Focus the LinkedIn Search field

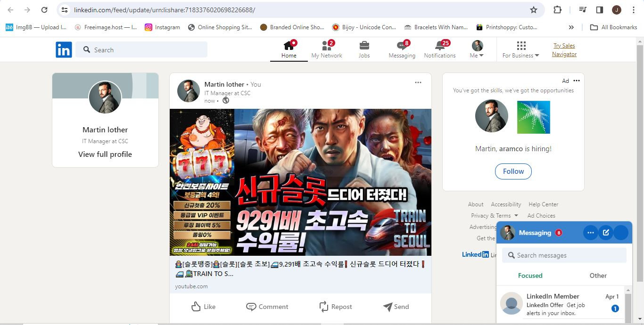[x=141, y=49]
